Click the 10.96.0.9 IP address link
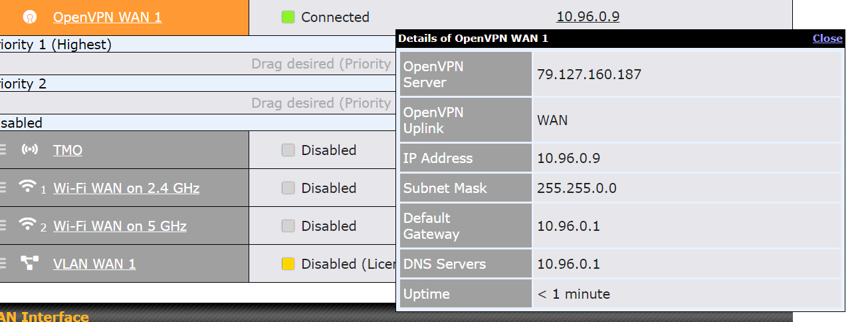868x322 pixels. pos(588,17)
